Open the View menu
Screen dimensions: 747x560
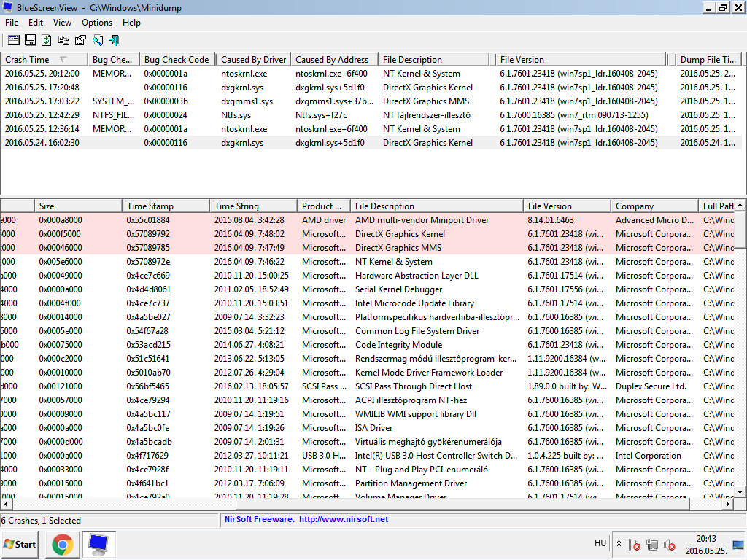click(63, 23)
